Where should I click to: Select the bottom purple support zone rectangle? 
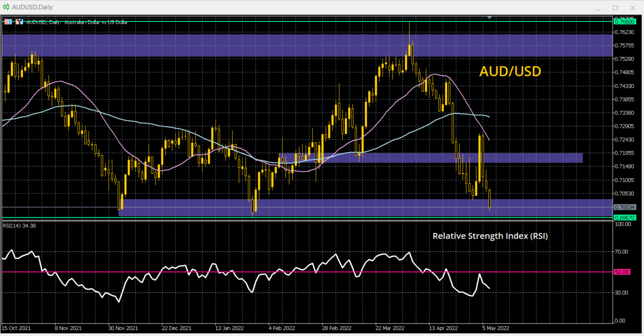click(365, 207)
